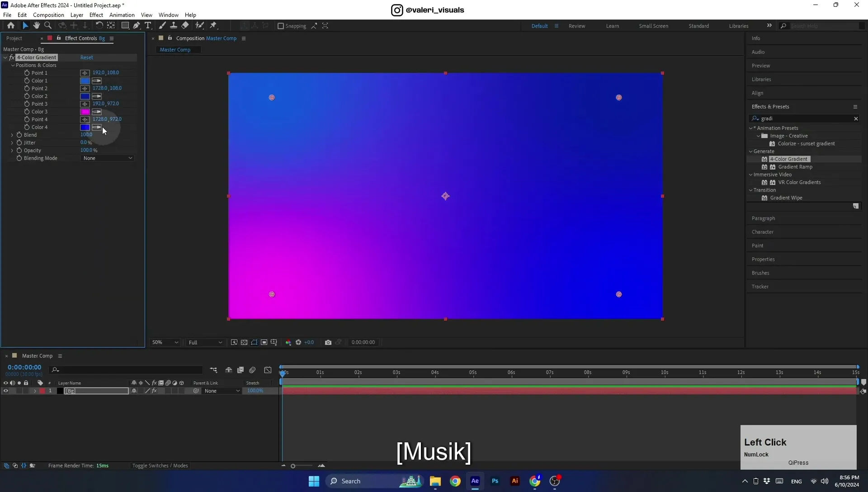Select the Rotation tool
This screenshot has height=492, width=868.
click(x=99, y=26)
